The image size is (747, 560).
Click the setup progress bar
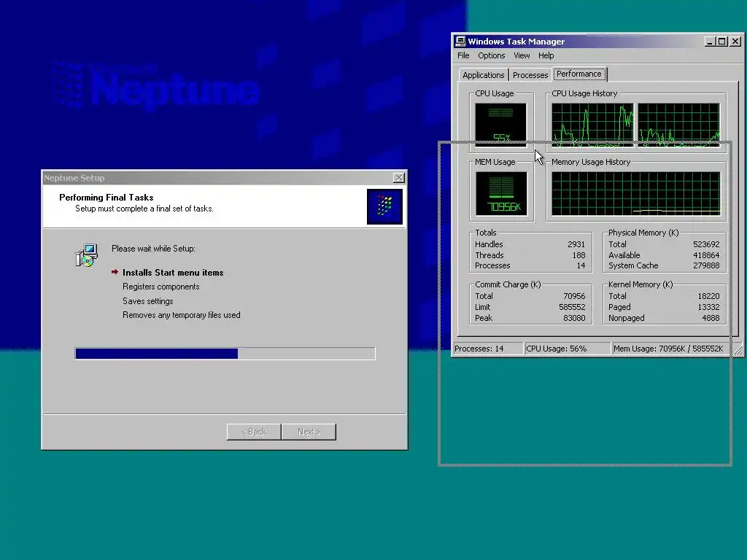point(225,354)
